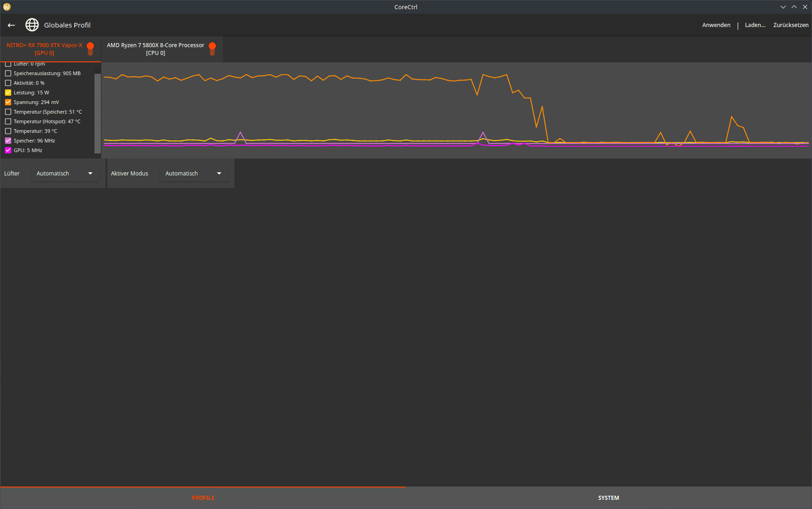The image size is (812, 509).
Task: Uncheck GPU 5 MHz checkbox
Action: click(x=8, y=150)
